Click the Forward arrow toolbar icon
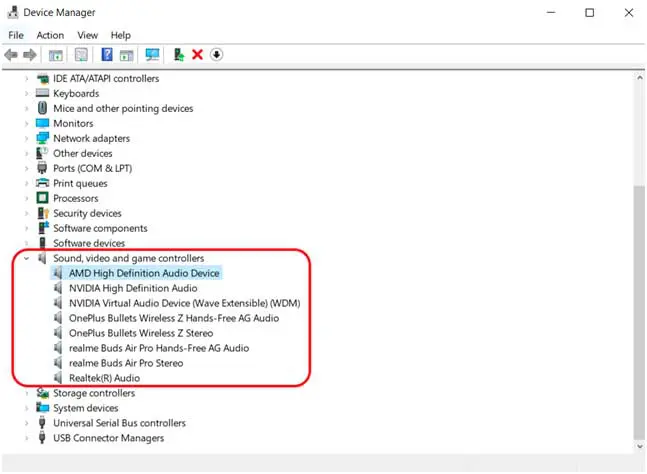 30,54
